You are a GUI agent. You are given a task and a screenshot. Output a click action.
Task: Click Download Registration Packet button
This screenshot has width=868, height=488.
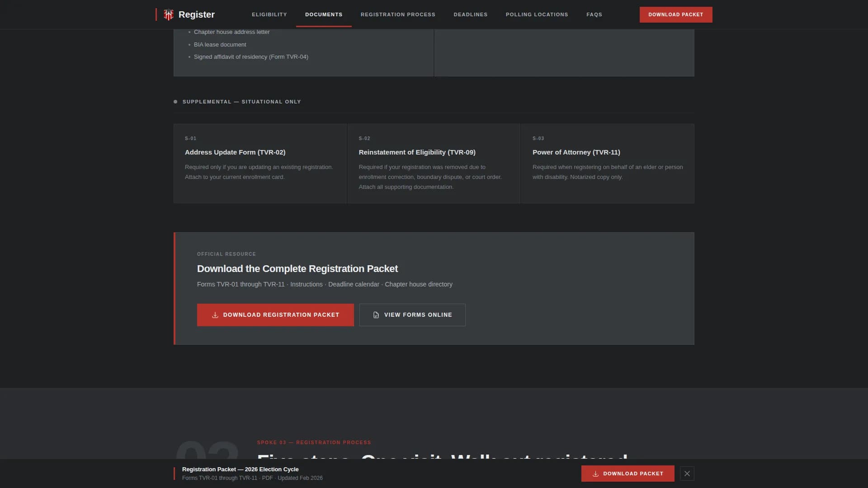(x=275, y=315)
